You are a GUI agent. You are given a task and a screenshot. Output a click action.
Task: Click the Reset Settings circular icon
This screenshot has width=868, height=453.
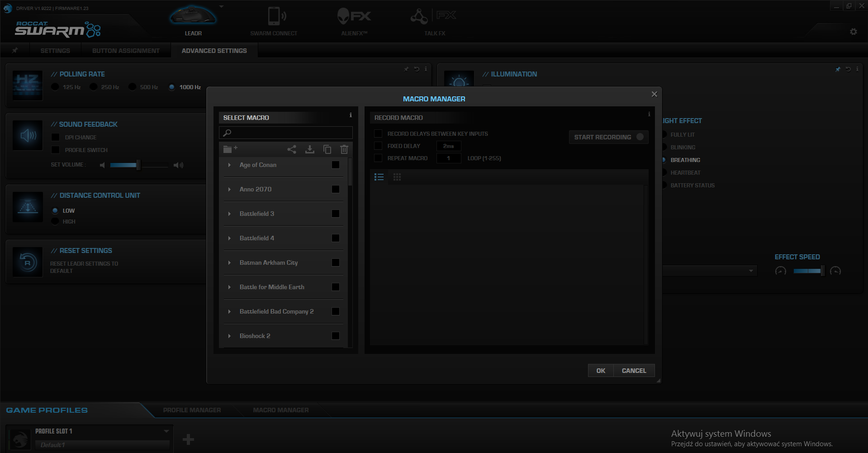pos(28,262)
